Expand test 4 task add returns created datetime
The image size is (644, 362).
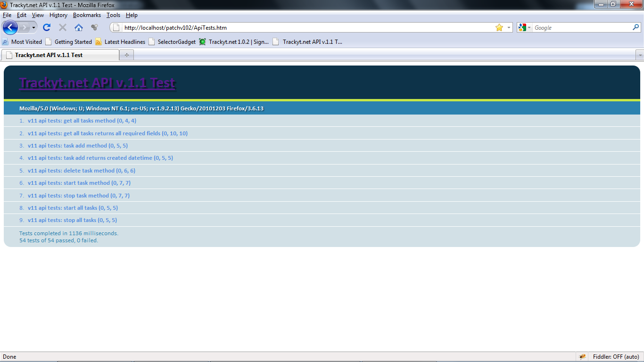[100, 158]
